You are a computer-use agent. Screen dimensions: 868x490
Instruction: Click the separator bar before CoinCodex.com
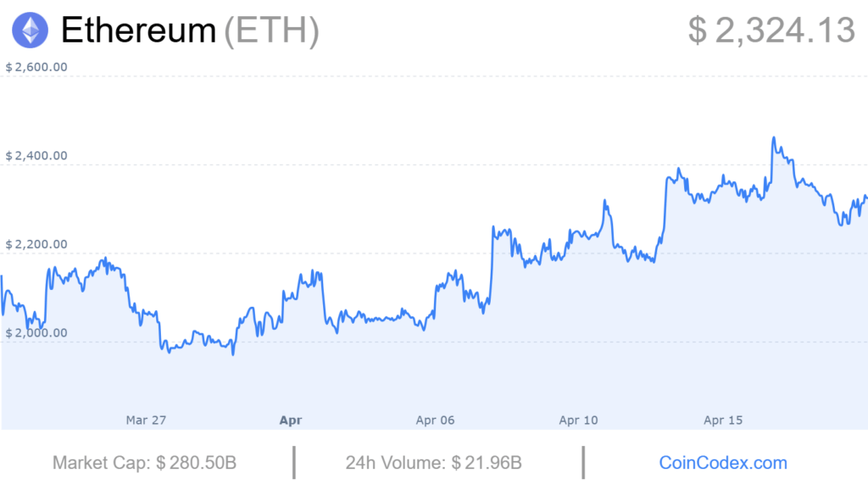point(583,463)
